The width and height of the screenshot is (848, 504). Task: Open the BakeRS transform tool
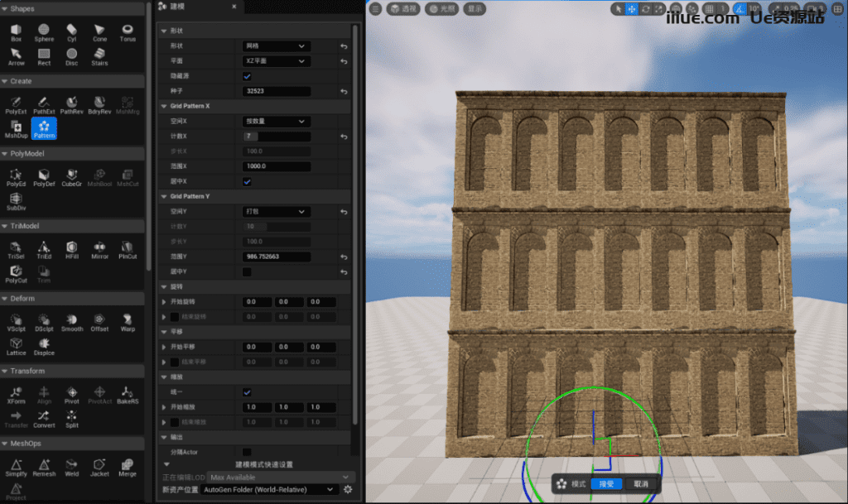[x=127, y=393]
